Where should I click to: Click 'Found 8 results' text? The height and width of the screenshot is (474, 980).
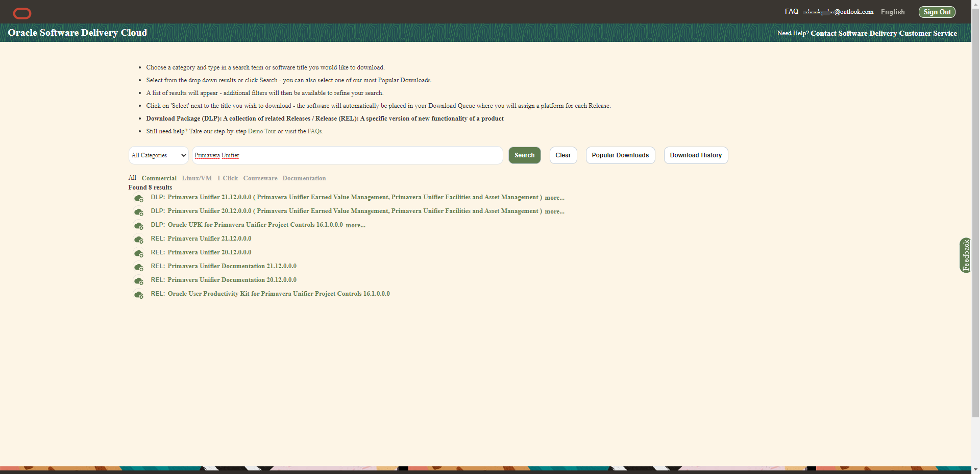150,187
